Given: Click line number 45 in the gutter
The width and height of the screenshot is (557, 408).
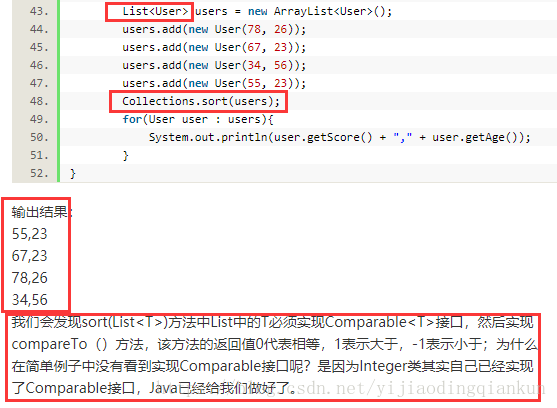Looking at the screenshot, I should click(x=39, y=48).
